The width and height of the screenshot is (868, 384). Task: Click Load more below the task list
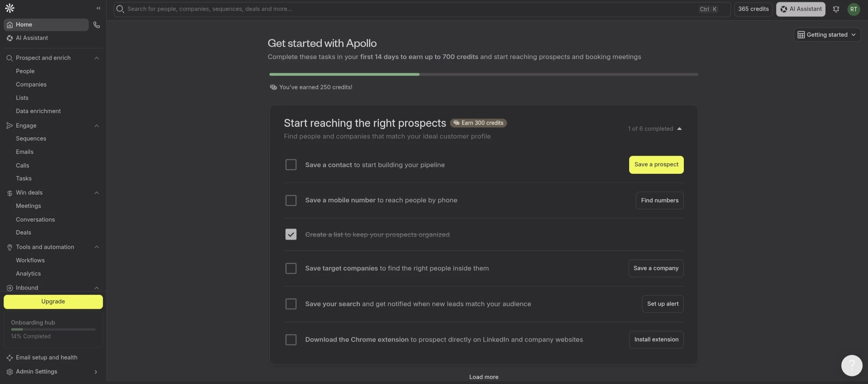tap(484, 377)
